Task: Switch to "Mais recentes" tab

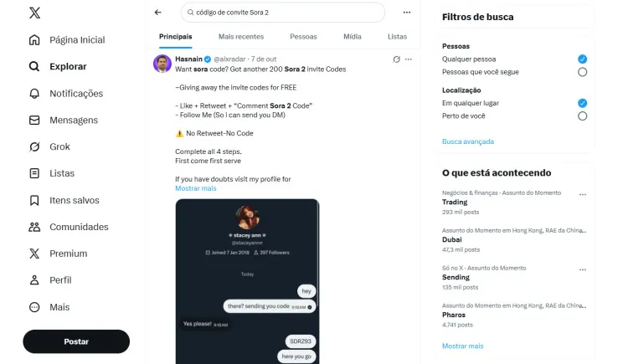Action: point(240,37)
